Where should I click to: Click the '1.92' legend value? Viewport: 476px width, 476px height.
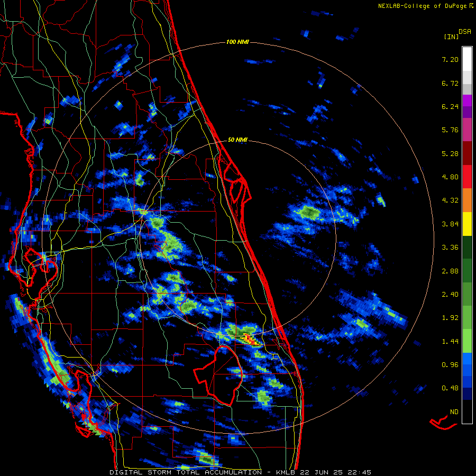pyautogui.click(x=450, y=318)
